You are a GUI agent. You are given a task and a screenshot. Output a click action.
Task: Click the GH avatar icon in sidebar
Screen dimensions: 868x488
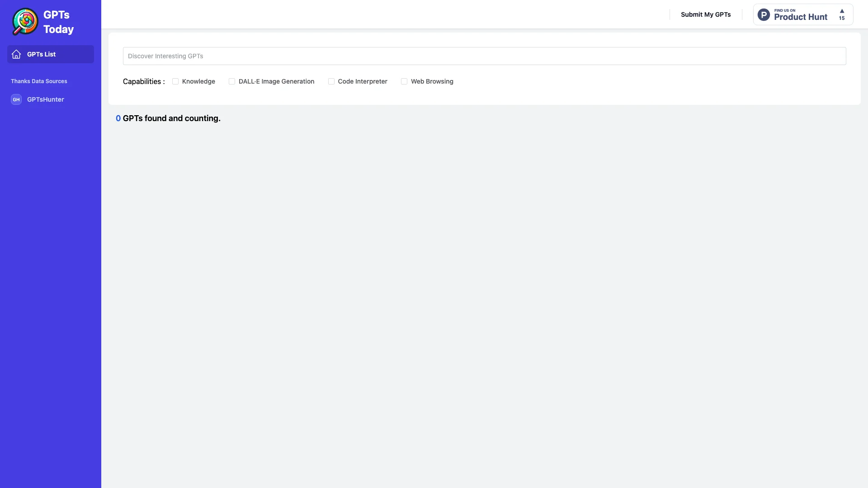point(16,99)
